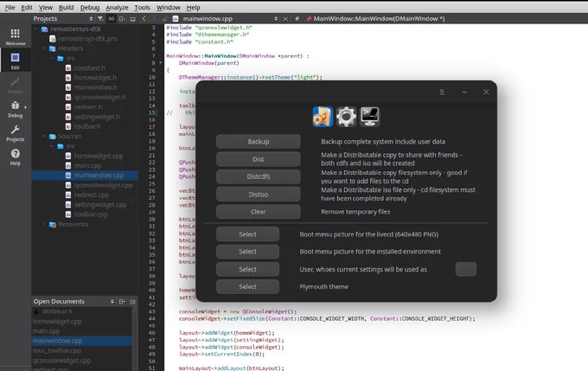
Task: Open the Help menu
Action: pos(193,7)
